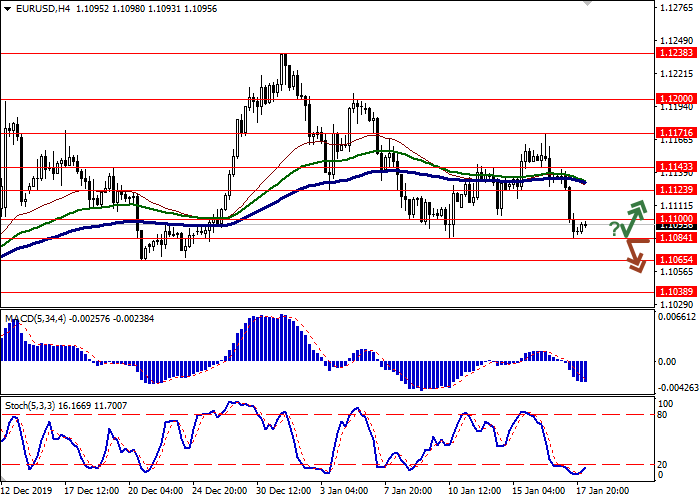This screenshot has width=700, height=500.
Task: Click the MACD(5,34,4) indicator label
Action: pyautogui.click(x=40, y=319)
